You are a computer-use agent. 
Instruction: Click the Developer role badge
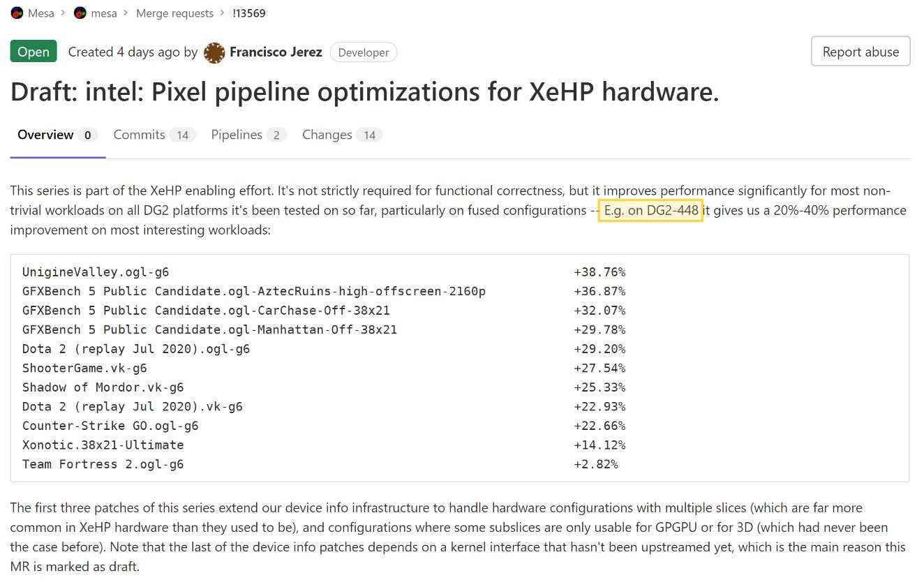pyautogui.click(x=364, y=52)
